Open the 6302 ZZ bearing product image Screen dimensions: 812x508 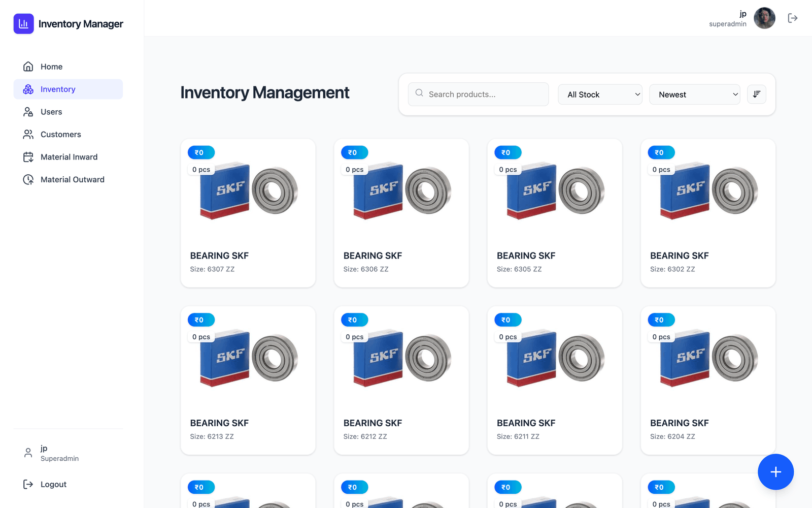[708, 190]
